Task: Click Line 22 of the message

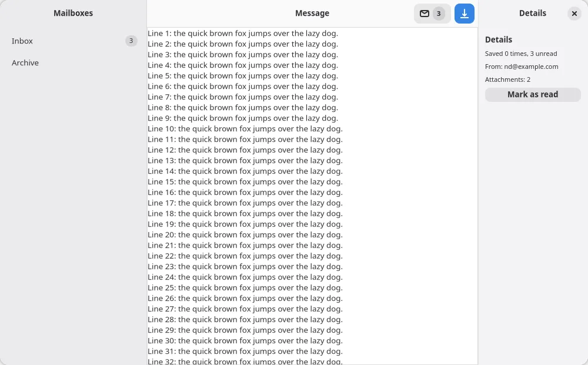Action: coord(245,255)
